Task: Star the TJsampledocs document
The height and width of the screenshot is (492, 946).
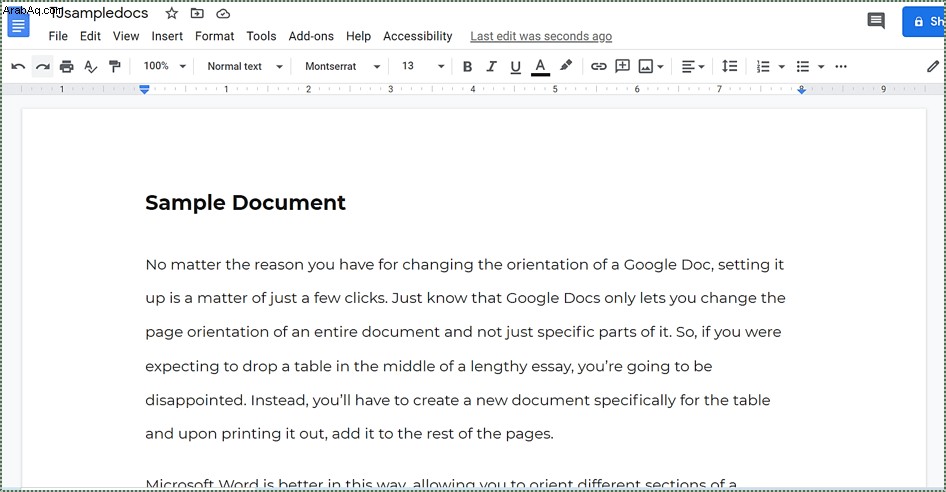Action: coord(172,13)
